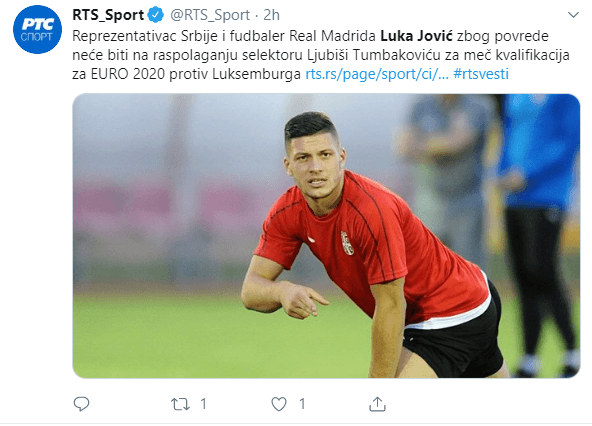Click the bold Luka Jović name
Viewport: 592px width, 426px height.
[x=416, y=36]
